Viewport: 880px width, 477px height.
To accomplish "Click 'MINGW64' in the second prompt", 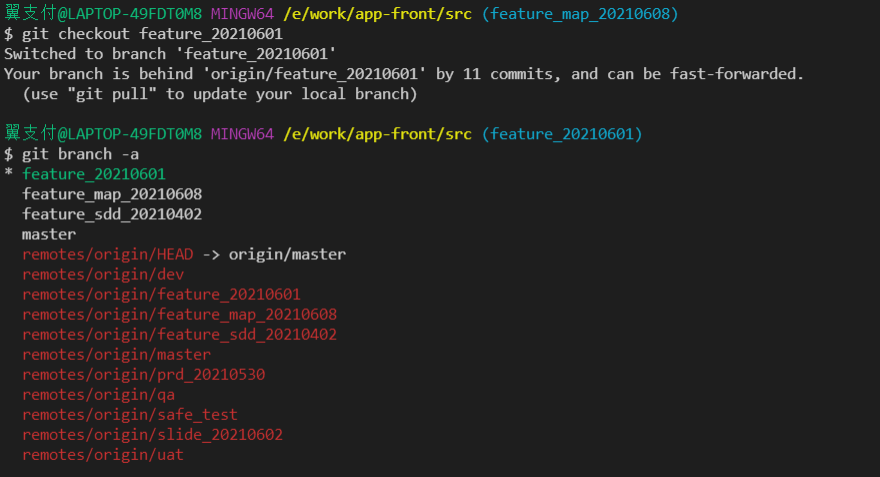I will (x=242, y=134).
